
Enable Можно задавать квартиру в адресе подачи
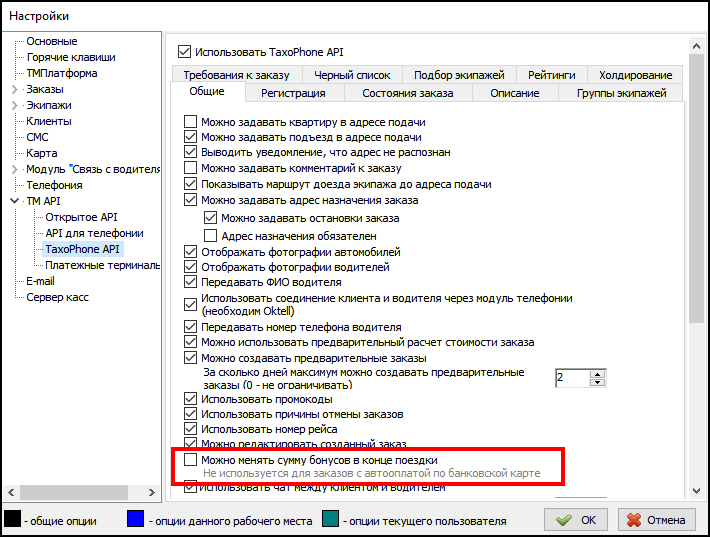190,122
